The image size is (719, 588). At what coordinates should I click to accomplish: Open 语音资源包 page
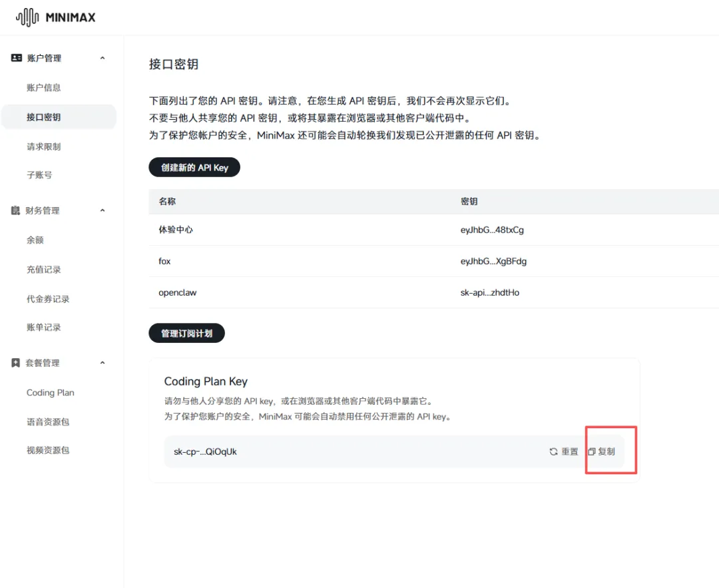48,422
